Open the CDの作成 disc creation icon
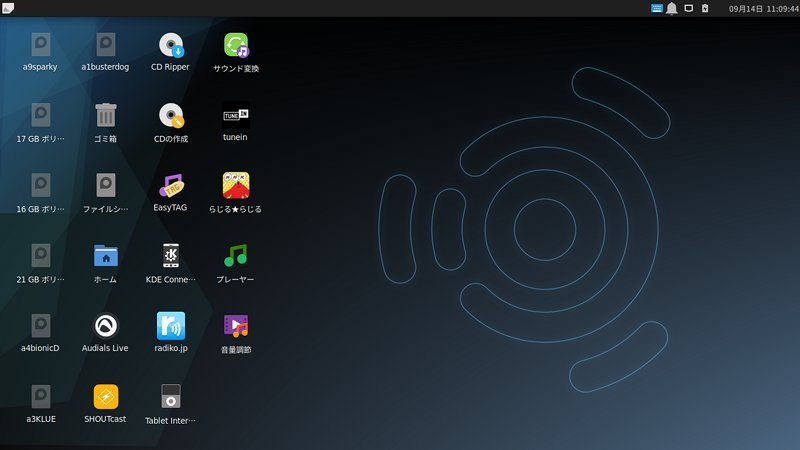Viewport: 800px width, 450px height. click(171, 115)
